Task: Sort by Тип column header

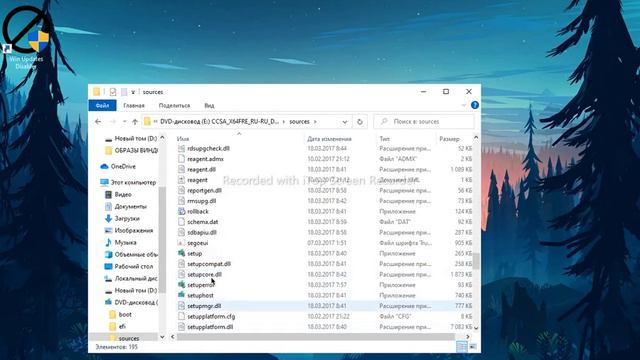Action: point(384,139)
